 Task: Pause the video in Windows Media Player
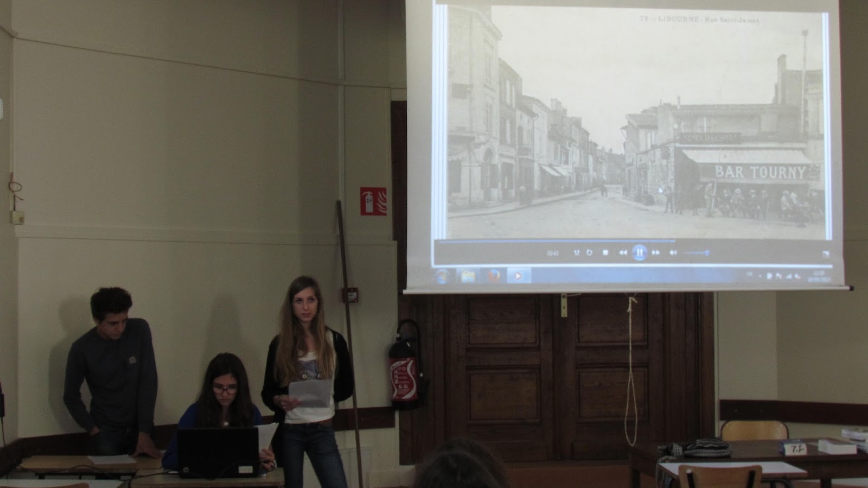point(640,252)
